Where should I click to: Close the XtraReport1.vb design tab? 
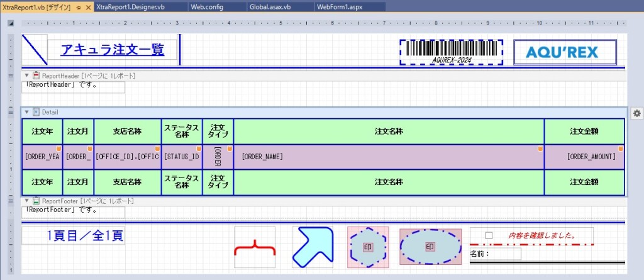(88, 6)
